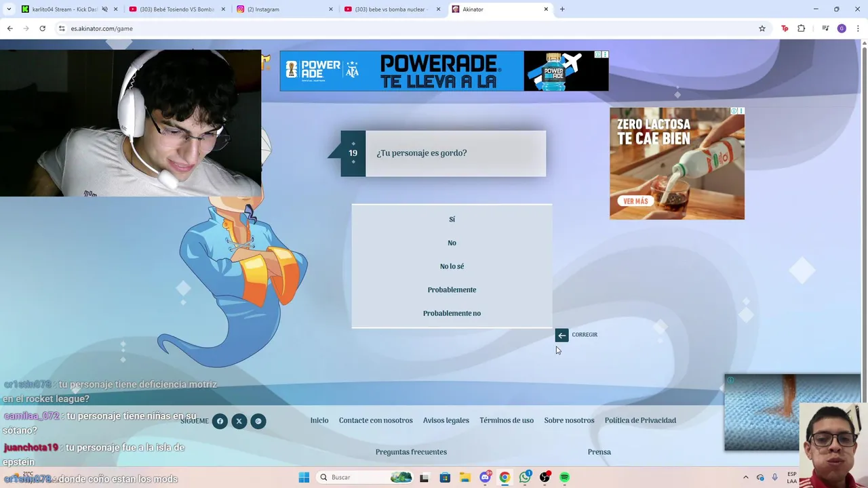The width and height of the screenshot is (868, 488).
Task: Answer 'No' to the current question
Action: 452,243
